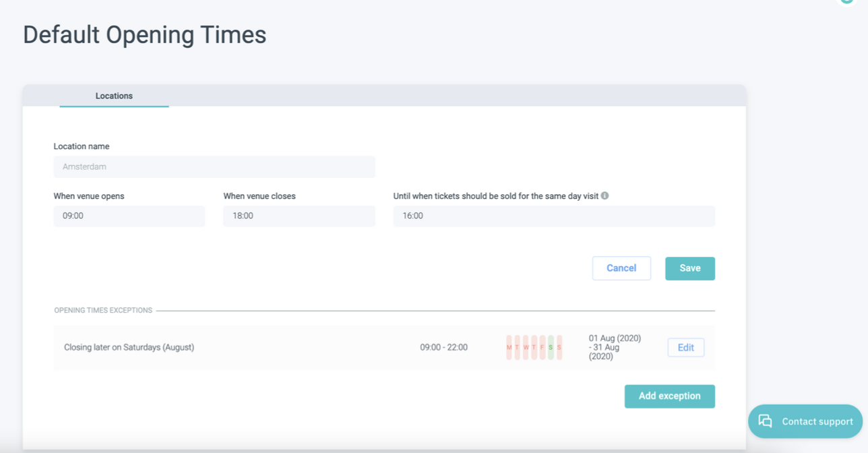This screenshot has height=453, width=868.
Task: Cancel the opening times changes
Action: pyautogui.click(x=621, y=268)
